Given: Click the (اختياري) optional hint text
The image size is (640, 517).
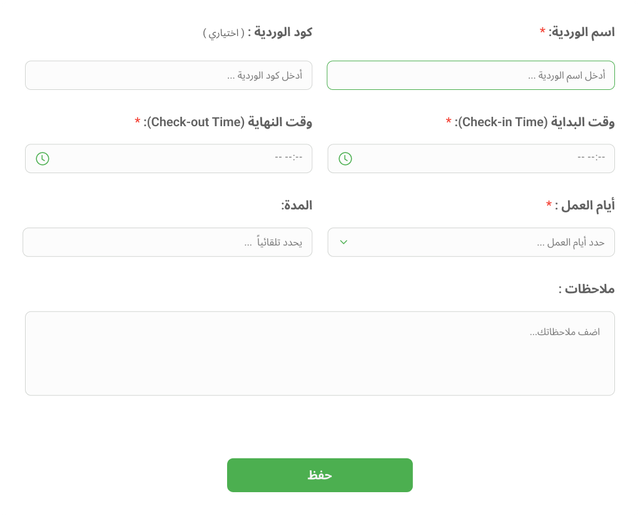Looking at the screenshot, I should click(222, 34).
